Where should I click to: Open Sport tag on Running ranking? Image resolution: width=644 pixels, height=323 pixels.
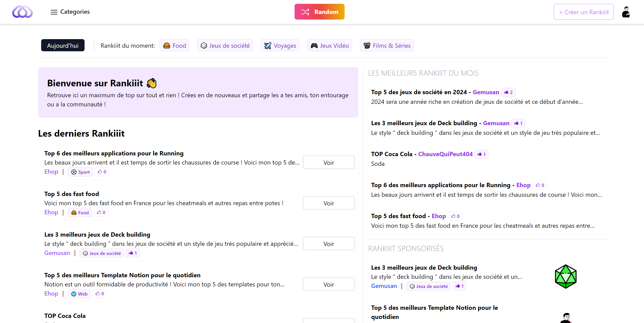tap(80, 172)
